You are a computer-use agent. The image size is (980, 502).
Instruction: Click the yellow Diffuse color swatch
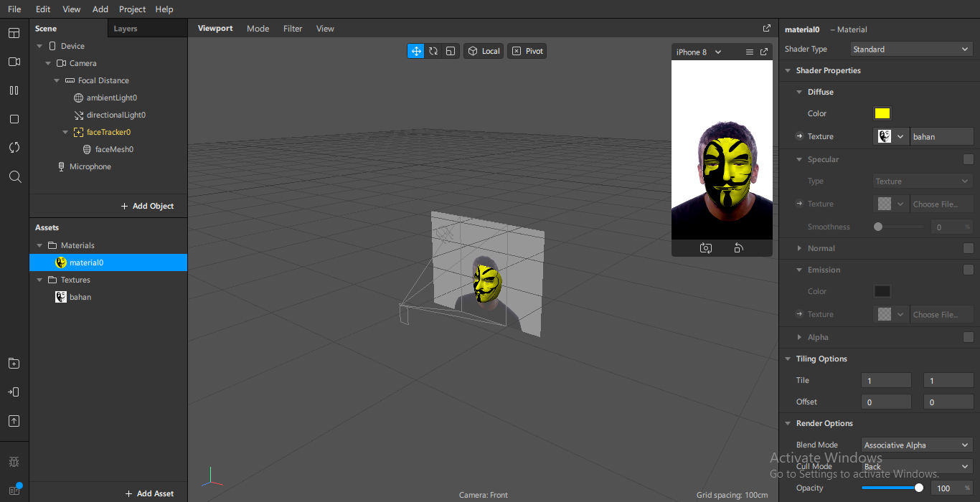(882, 113)
